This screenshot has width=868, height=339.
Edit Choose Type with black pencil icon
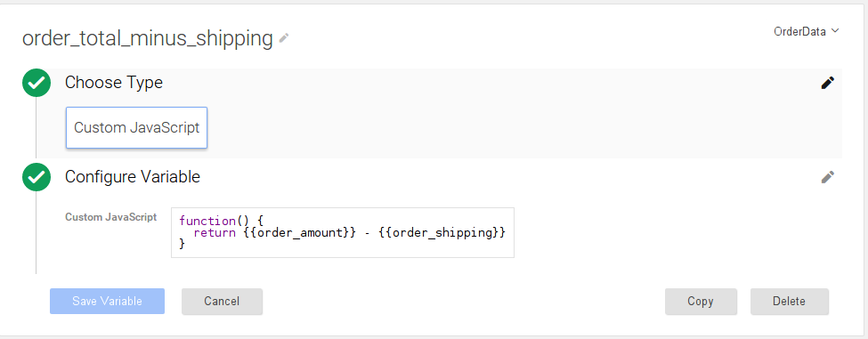click(x=828, y=83)
